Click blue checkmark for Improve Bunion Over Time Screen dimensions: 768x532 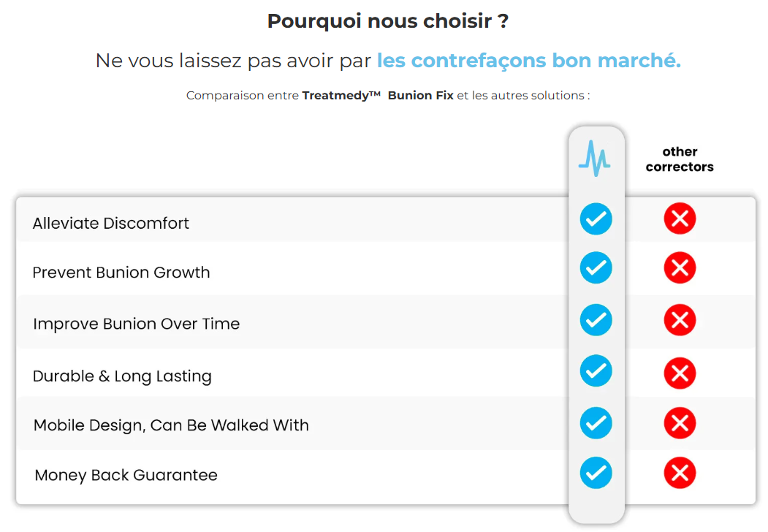point(596,320)
